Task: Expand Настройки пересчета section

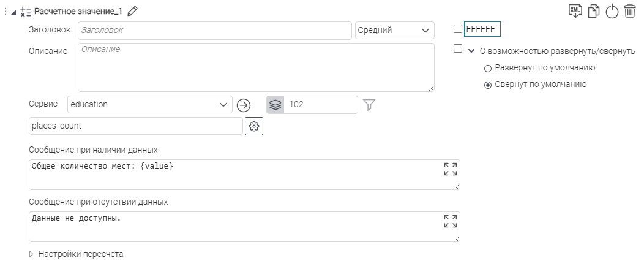Action: click(32, 254)
